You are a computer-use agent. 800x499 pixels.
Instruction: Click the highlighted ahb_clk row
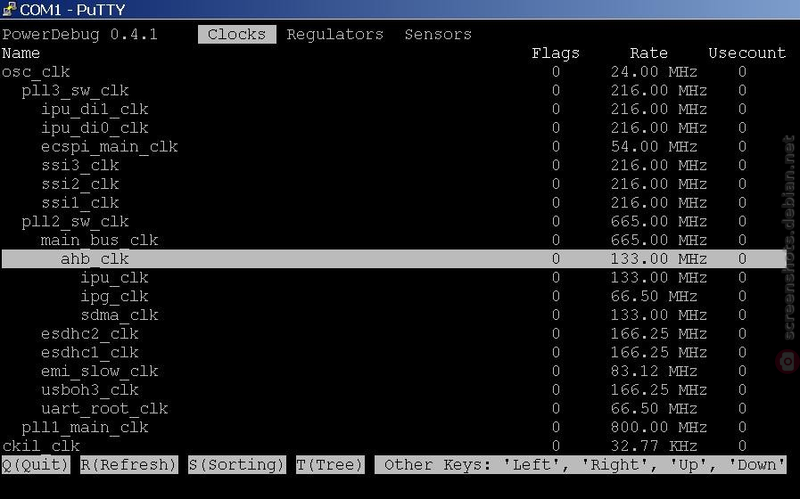point(393,259)
